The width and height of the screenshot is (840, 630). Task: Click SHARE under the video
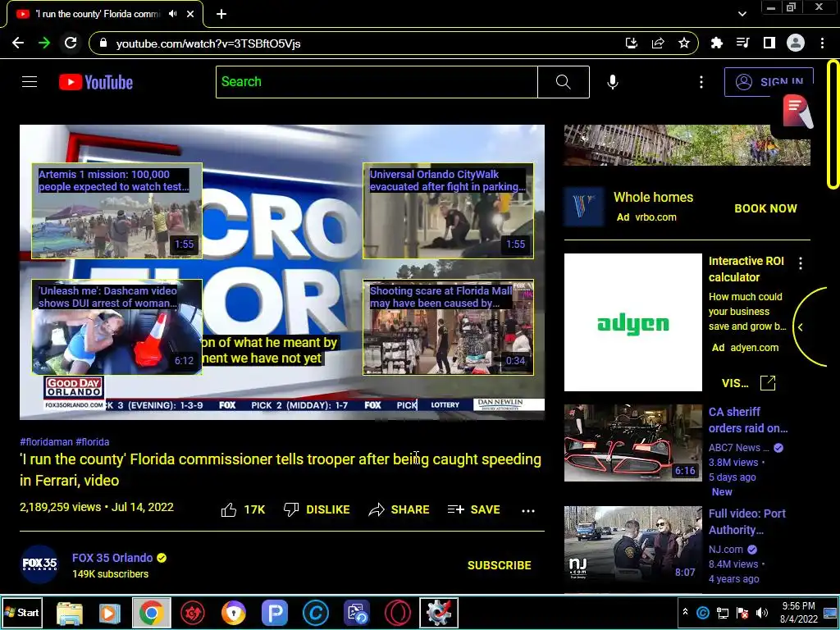click(399, 510)
